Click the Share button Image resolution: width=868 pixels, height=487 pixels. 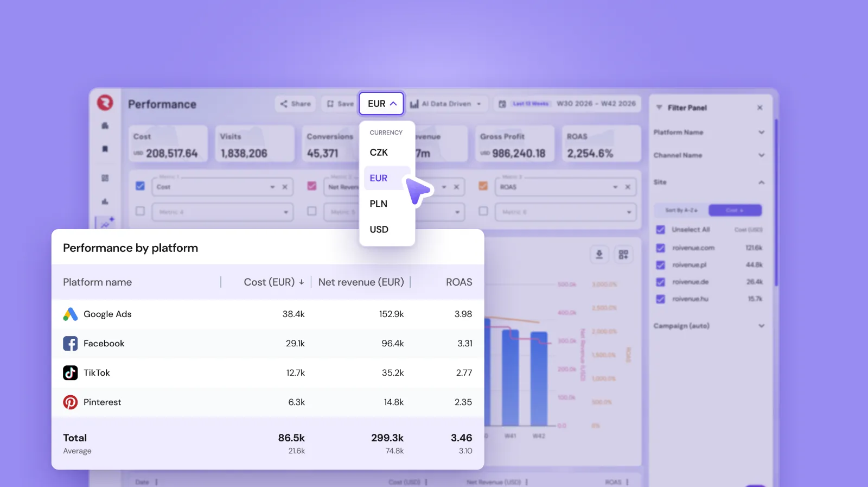[296, 104]
